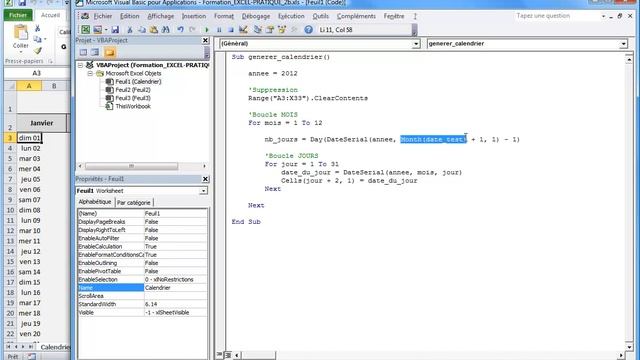640x360 pixels.
Task: Click the Cut scissors icon in VBA toolbar
Action: point(130,30)
